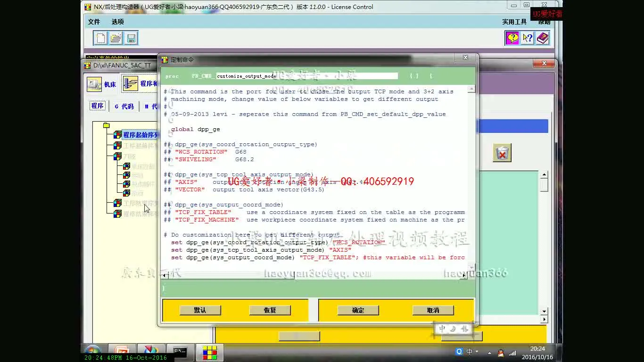Select the 机床 machine tool icon tab
The image size is (644, 362).
[x=101, y=84]
